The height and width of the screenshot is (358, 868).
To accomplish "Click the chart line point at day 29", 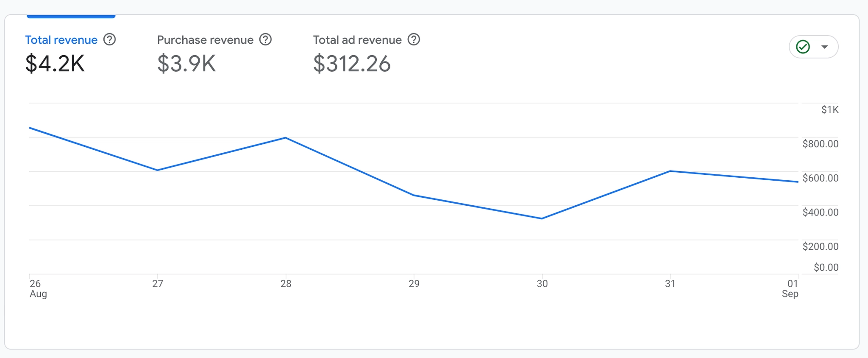I will 414,195.
